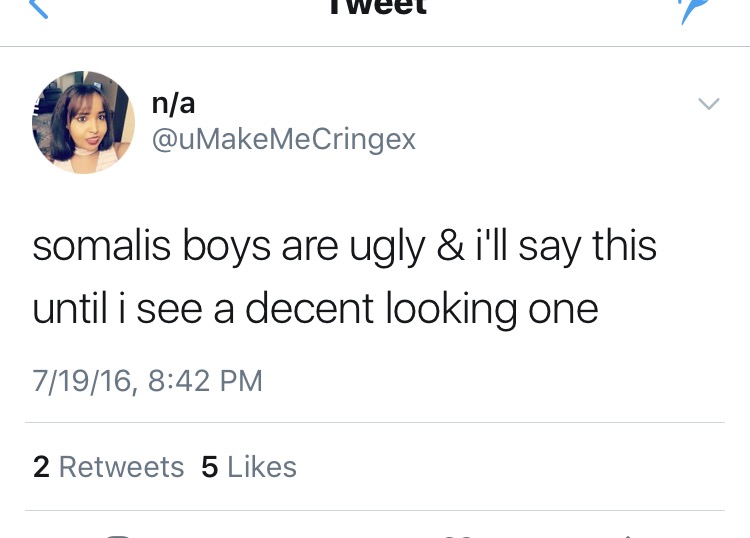
Task: View the profile picture of n/a
Action: [x=84, y=123]
